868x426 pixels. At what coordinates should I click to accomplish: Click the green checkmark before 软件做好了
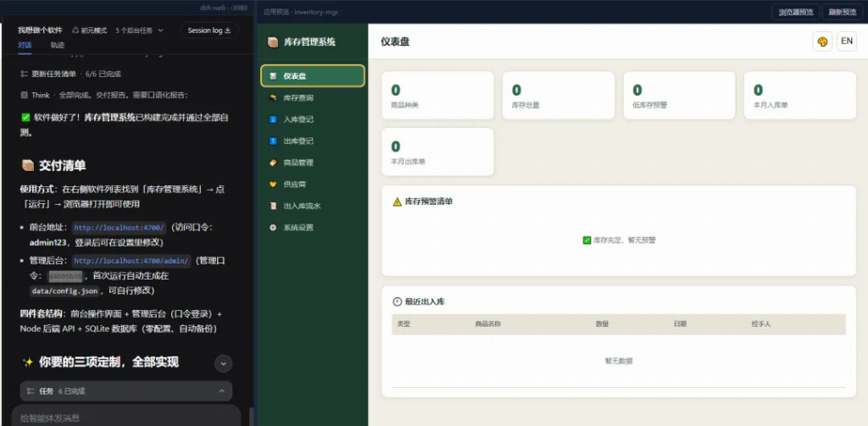[x=25, y=117]
